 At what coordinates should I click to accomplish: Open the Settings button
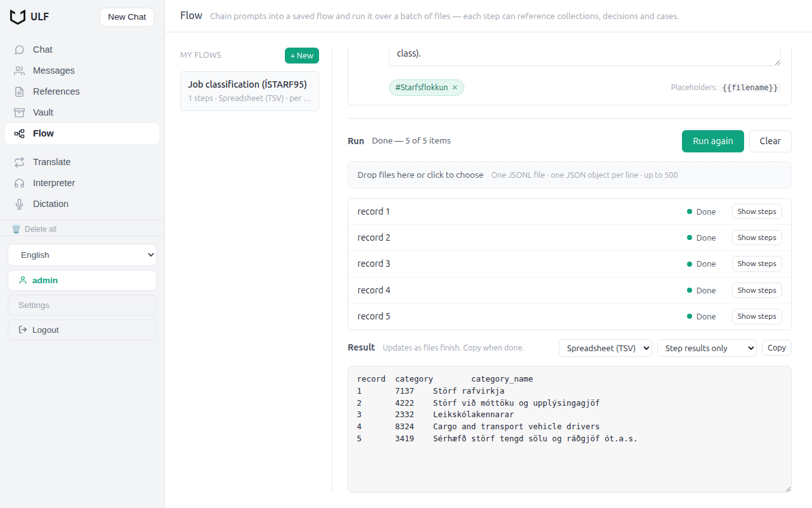coord(82,305)
